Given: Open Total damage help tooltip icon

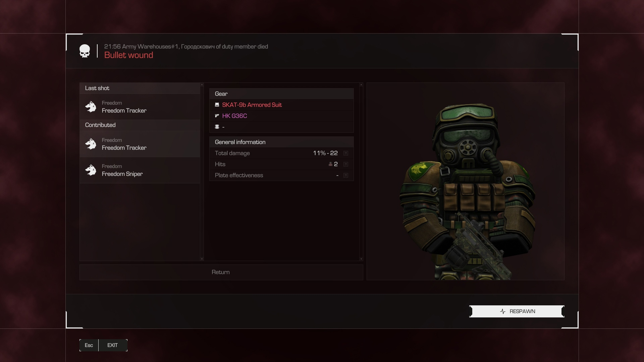Looking at the screenshot, I should coord(346,153).
